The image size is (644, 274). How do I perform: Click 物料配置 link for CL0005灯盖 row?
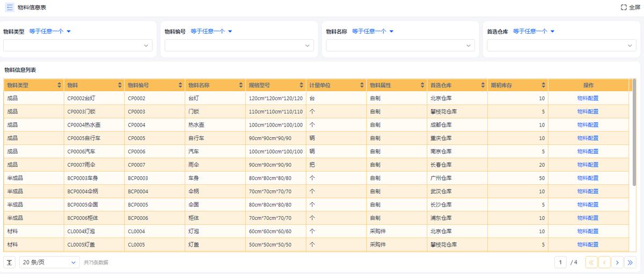[588, 245]
